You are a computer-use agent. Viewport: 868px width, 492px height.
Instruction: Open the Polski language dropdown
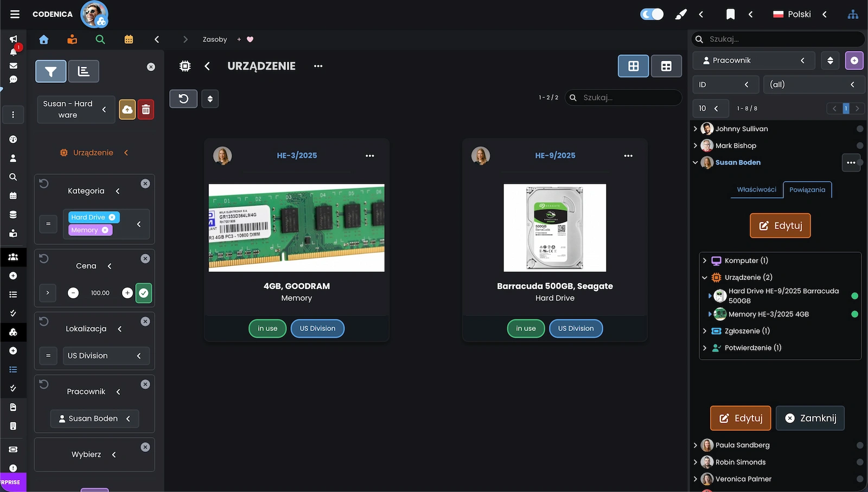[800, 15]
